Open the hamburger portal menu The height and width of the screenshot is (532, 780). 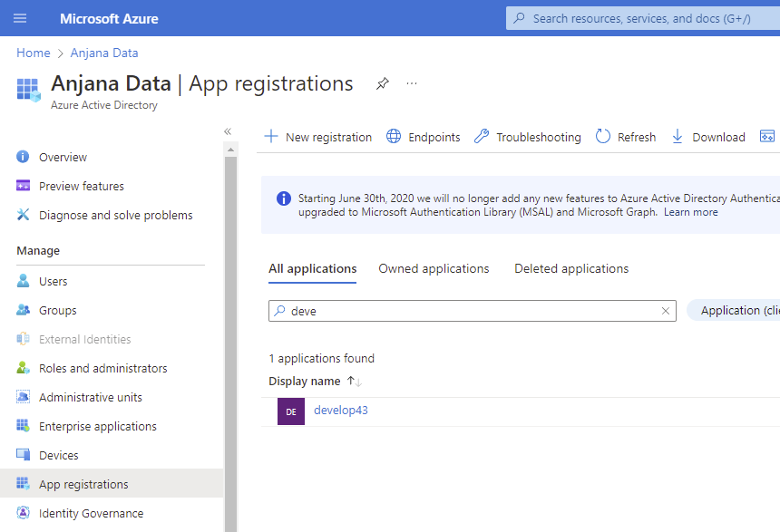pos(20,18)
